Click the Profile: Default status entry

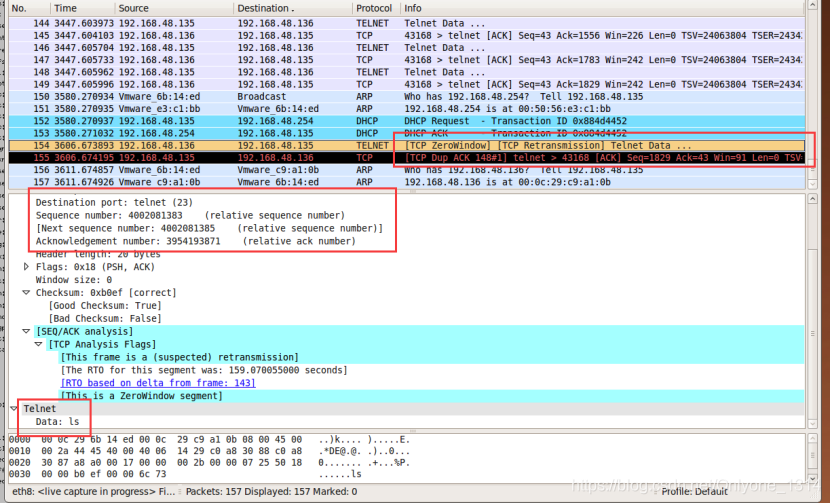click(694, 492)
